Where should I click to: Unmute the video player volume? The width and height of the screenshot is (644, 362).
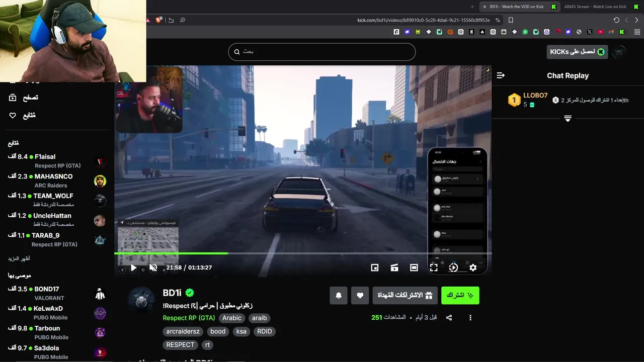(153, 268)
